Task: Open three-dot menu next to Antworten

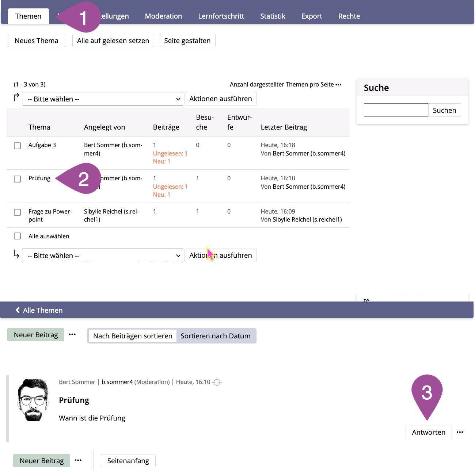Action: [x=460, y=432]
